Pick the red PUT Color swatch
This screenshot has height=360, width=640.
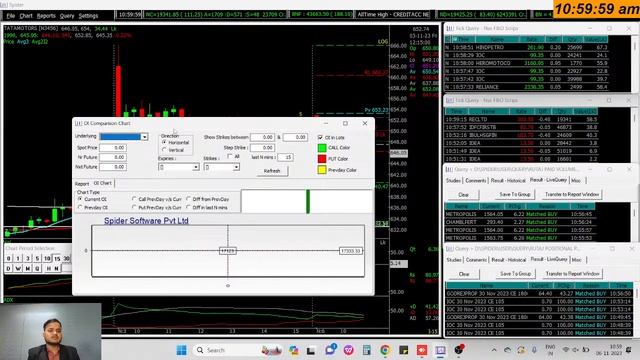pos(322,159)
